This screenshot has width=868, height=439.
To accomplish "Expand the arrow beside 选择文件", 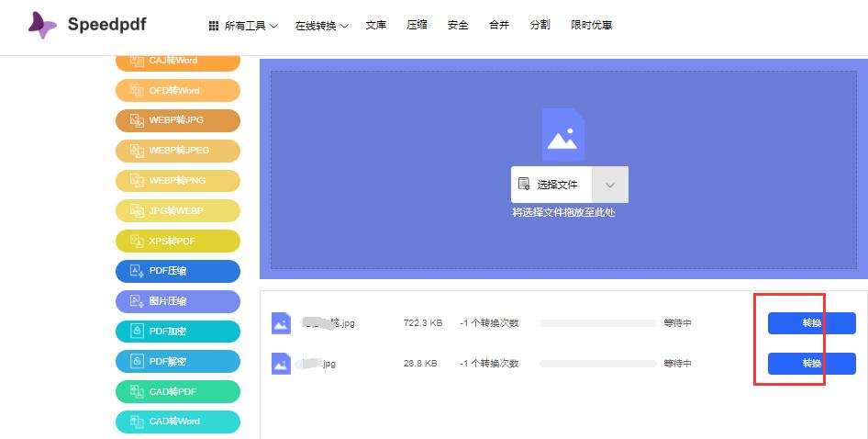I will tap(610, 185).
